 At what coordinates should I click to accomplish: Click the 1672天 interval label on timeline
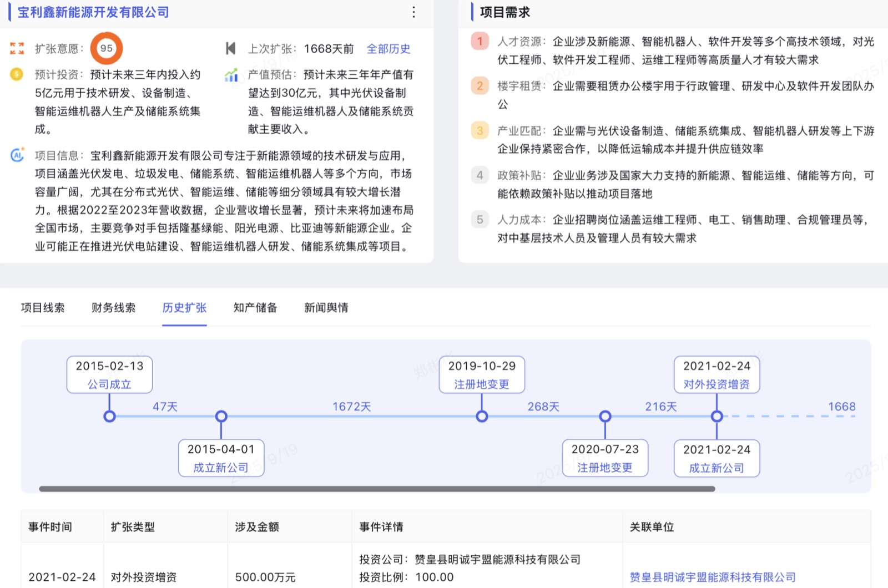[x=351, y=407]
